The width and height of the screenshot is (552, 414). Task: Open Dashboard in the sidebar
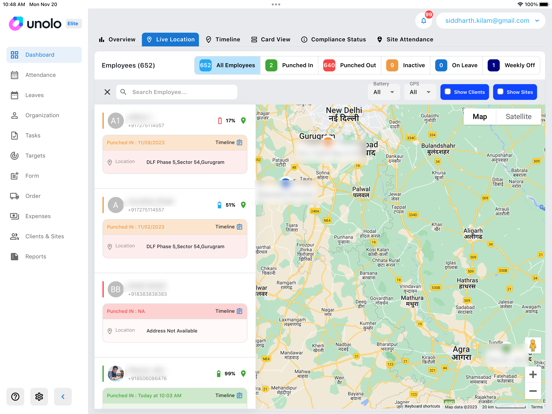coord(44,55)
